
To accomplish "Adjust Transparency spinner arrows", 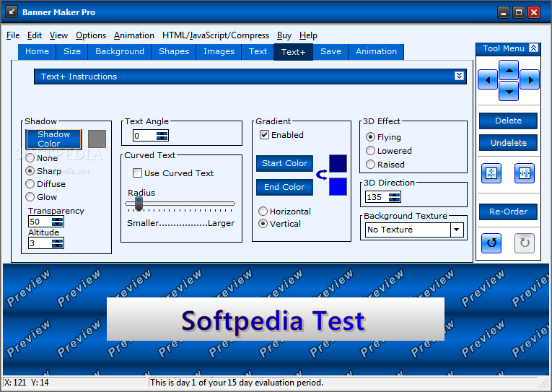I will [x=58, y=222].
